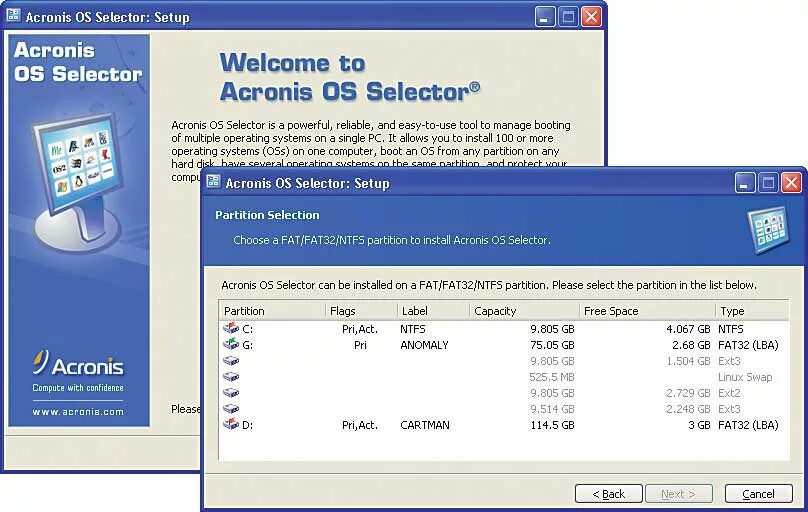The width and height of the screenshot is (808, 512).
Task: Click the Acronis logo in the sidebar
Action: click(x=78, y=365)
